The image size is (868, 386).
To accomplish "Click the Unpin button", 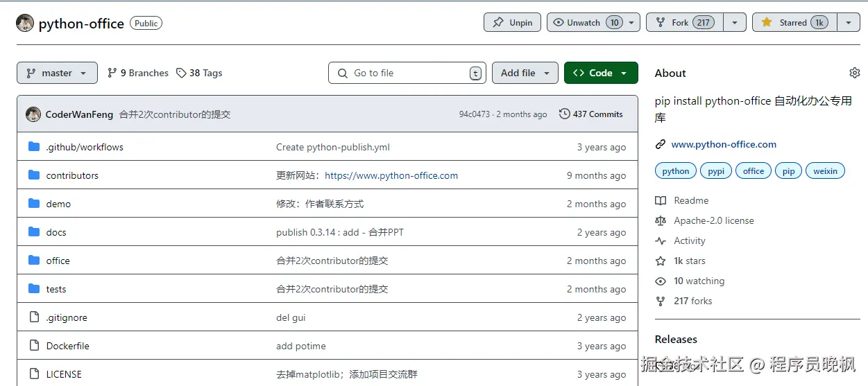I will click(512, 22).
